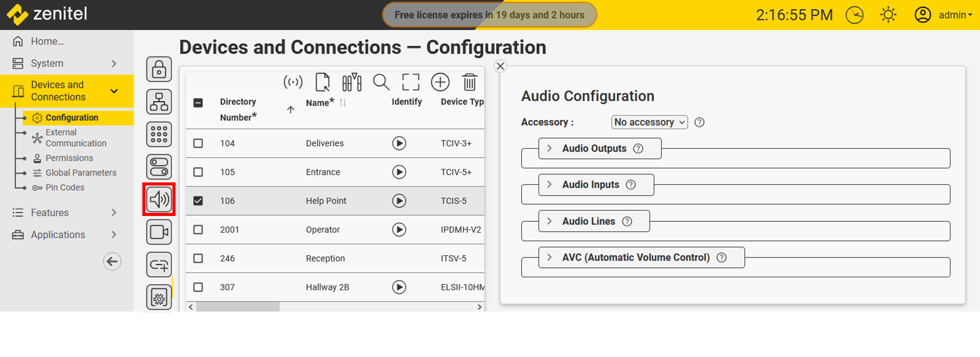Play the Identify button for Operator

[399, 229]
